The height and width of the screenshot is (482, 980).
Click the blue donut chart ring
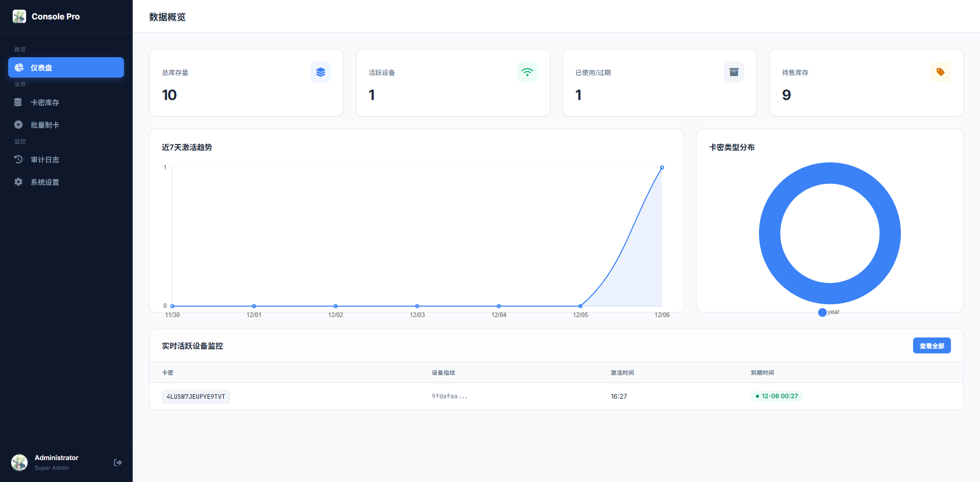(770, 233)
